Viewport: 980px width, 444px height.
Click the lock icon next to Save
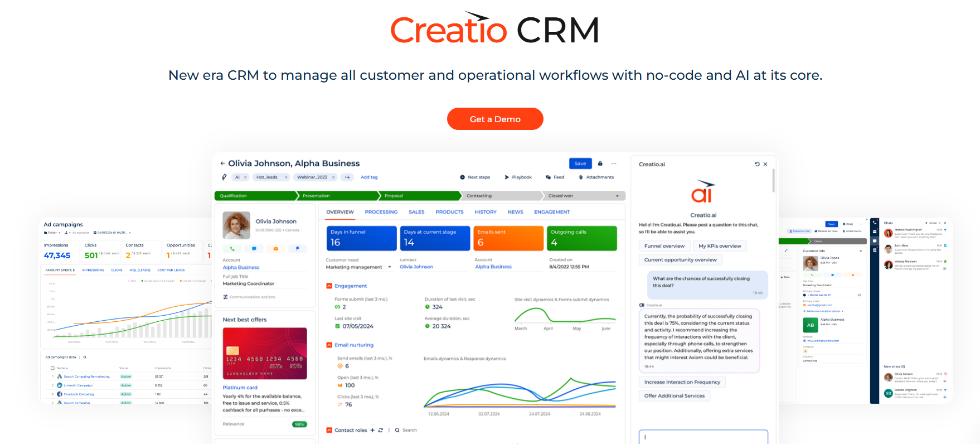(x=600, y=163)
